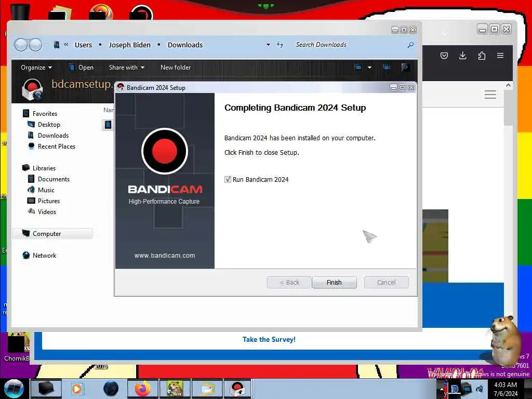Select Computer in the navigation pane
The image size is (532, 399).
(x=52, y=233)
